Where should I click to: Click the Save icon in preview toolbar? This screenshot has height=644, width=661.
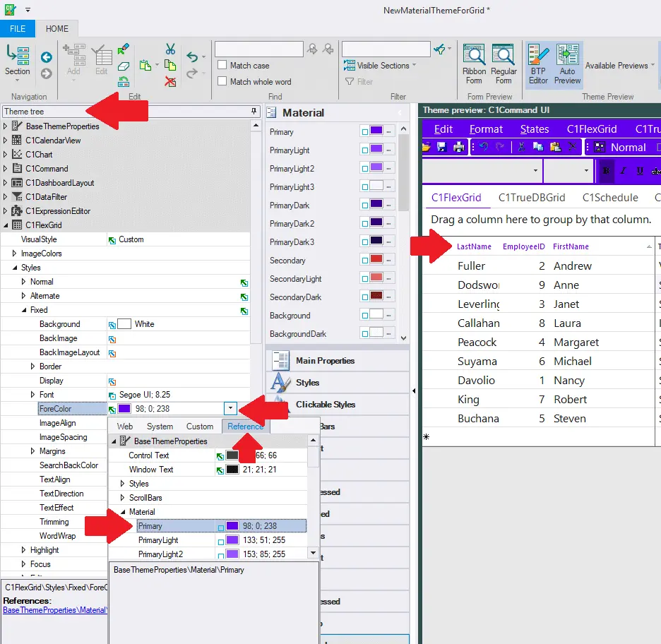(x=441, y=147)
